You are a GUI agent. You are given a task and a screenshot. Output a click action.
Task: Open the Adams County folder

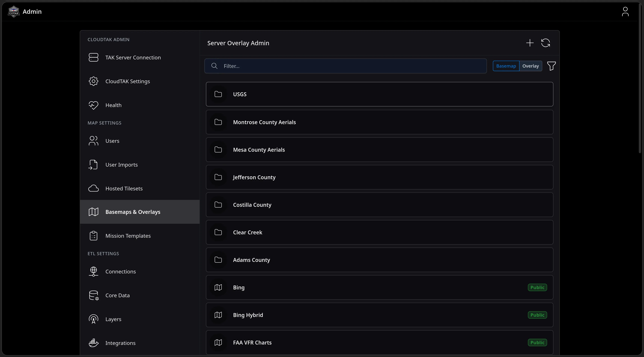point(380,260)
